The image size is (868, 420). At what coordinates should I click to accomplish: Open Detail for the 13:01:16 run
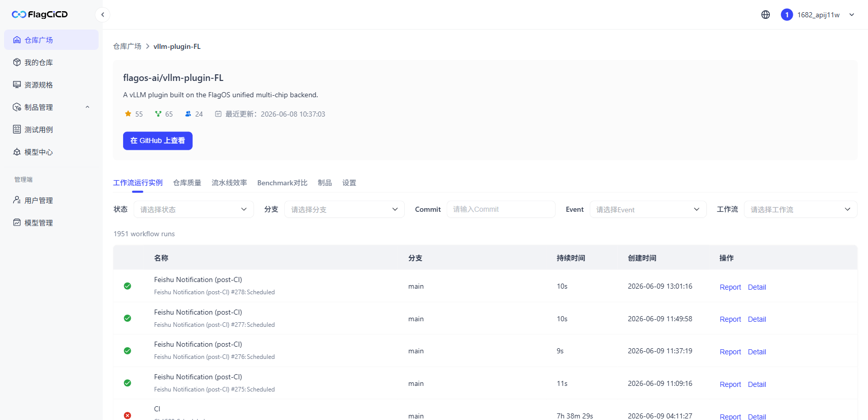(757, 287)
